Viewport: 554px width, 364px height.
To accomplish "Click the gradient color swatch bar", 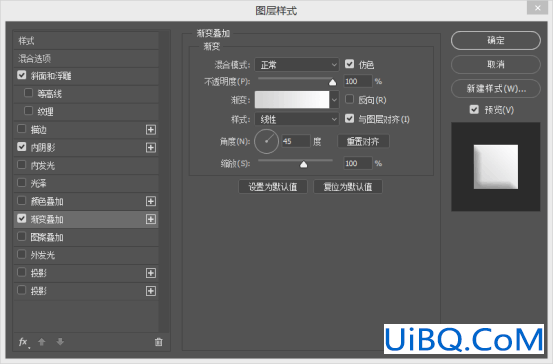I will point(292,100).
